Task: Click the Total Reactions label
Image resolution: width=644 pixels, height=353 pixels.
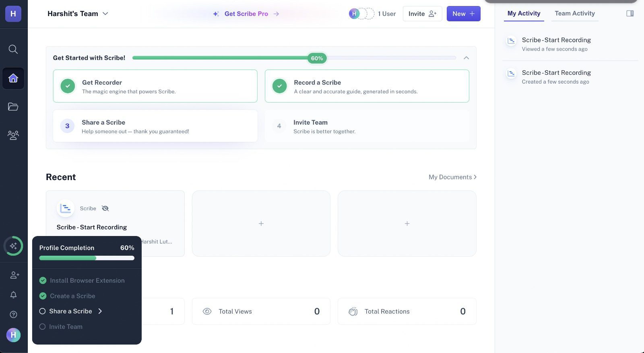Action: click(387, 311)
